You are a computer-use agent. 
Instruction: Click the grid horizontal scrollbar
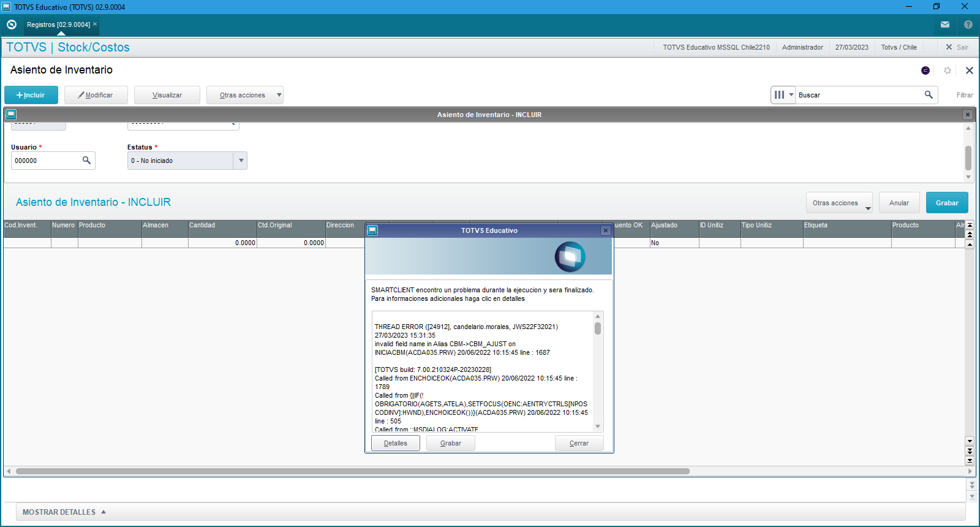[353, 471]
